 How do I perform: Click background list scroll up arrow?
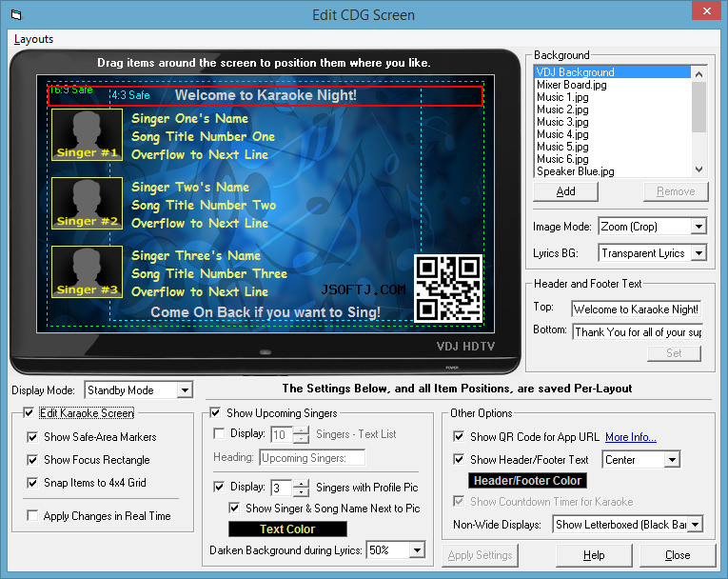(x=698, y=74)
